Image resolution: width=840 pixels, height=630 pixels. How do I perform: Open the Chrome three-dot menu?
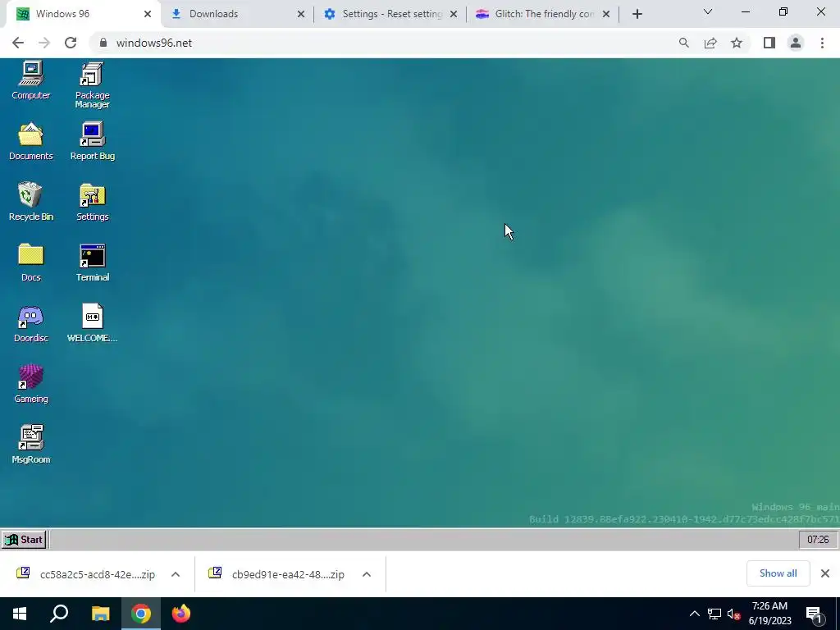click(822, 43)
